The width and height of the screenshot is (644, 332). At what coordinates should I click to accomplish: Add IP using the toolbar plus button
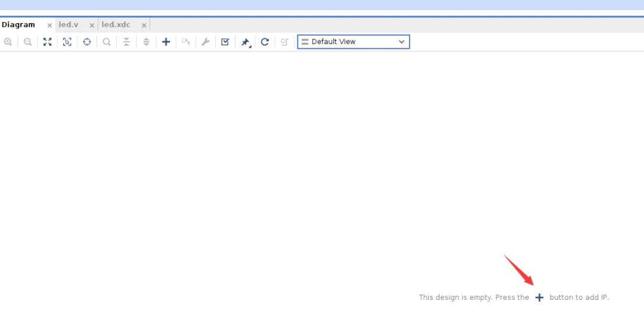166,42
